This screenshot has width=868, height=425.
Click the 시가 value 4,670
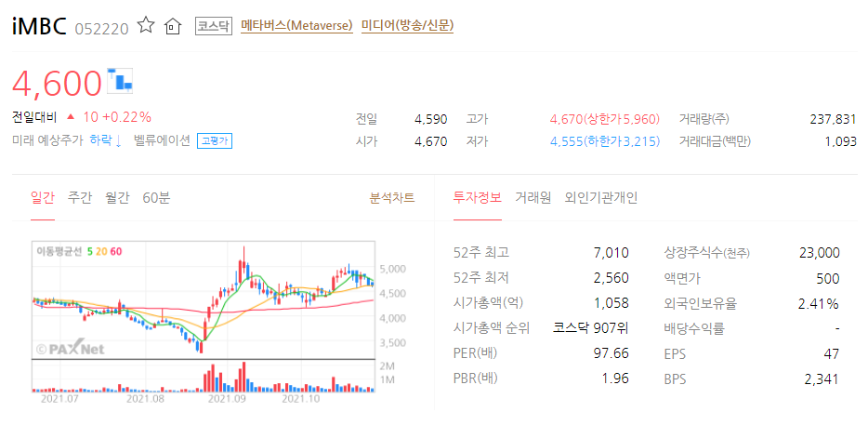click(430, 141)
